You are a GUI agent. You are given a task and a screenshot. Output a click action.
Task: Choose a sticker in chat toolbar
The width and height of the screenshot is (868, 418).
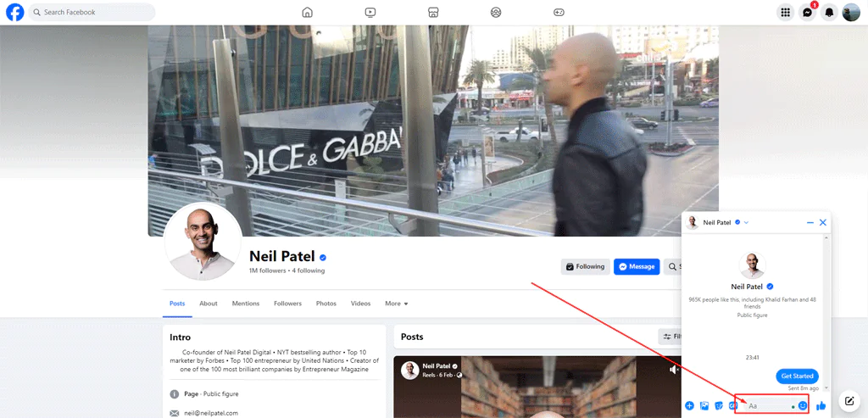pos(719,406)
